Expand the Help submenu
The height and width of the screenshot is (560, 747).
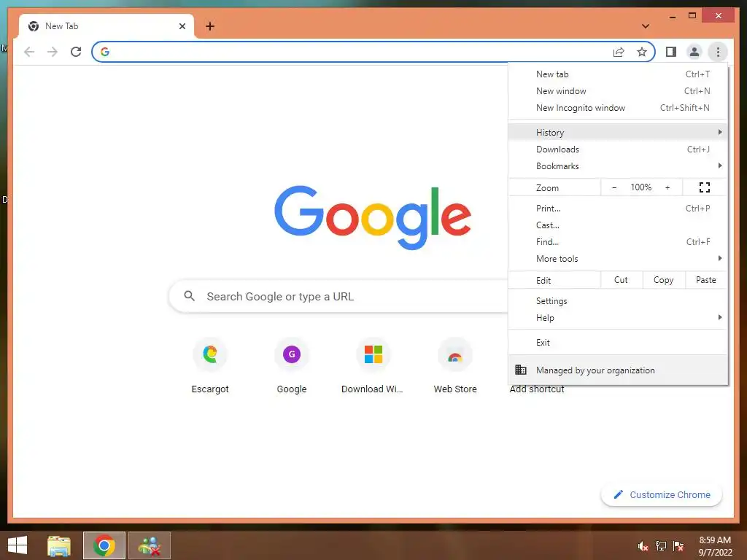pyautogui.click(x=618, y=318)
